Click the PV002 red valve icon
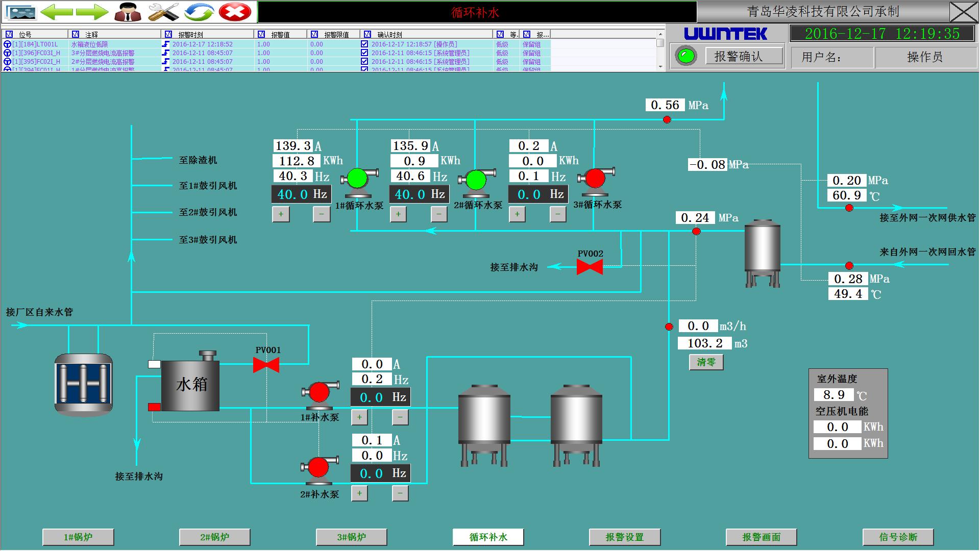Image resolution: width=980 pixels, height=551 pixels. tap(590, 267)
